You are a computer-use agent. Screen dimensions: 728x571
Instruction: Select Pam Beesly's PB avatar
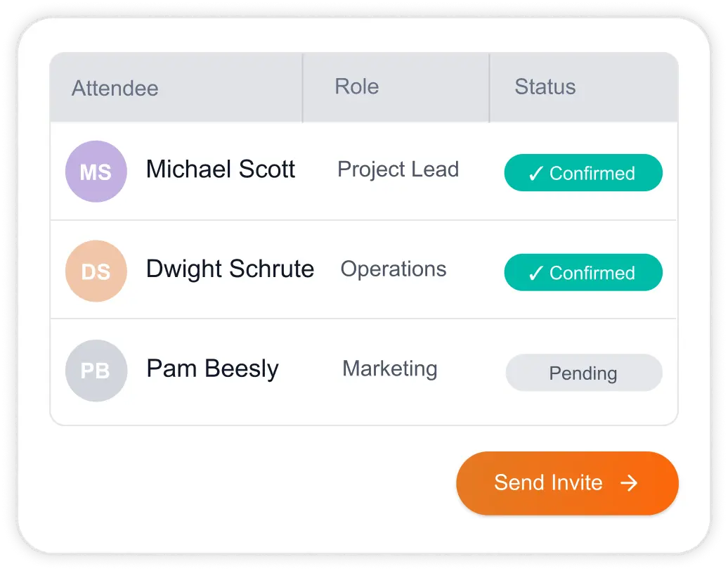[96, 371]
